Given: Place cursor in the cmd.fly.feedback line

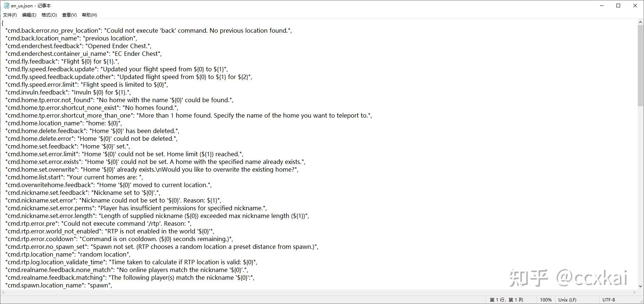Looking at the screenshot, I should [62, 61].
